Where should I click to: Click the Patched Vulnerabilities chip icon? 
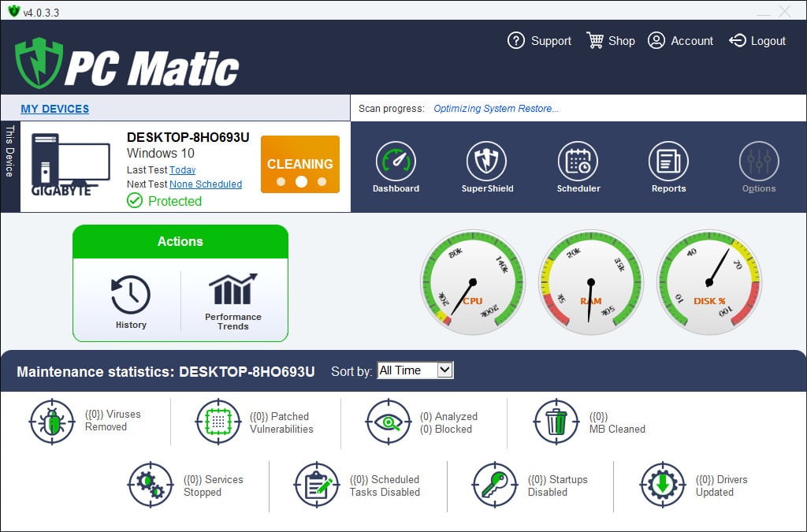(x=218, y=422)
